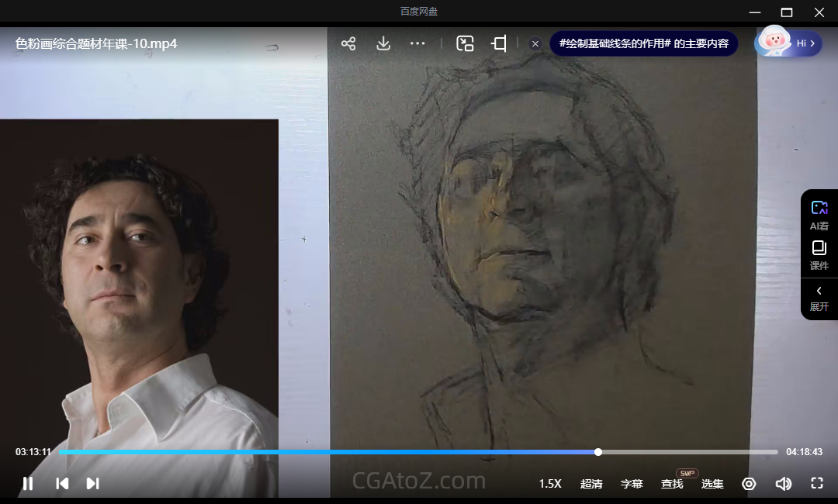Enable picture-in-picture mini window mode
The height and width of the screenshot is (504, 838).
click(465, 43)
